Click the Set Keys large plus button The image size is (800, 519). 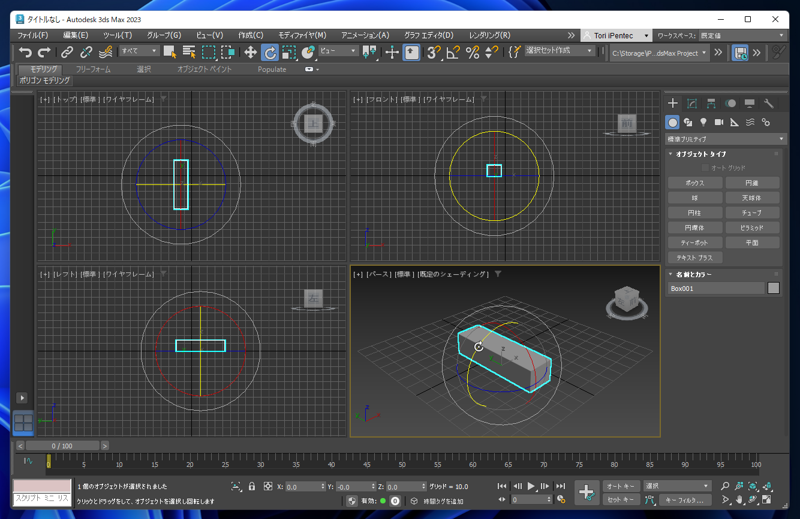pos(586,492)
